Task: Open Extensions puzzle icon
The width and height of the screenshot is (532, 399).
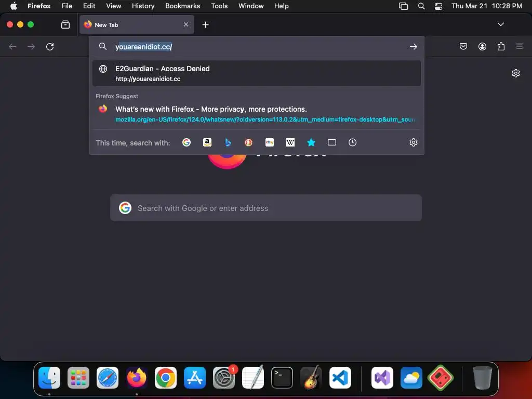Action: click(x=501, y=46)
